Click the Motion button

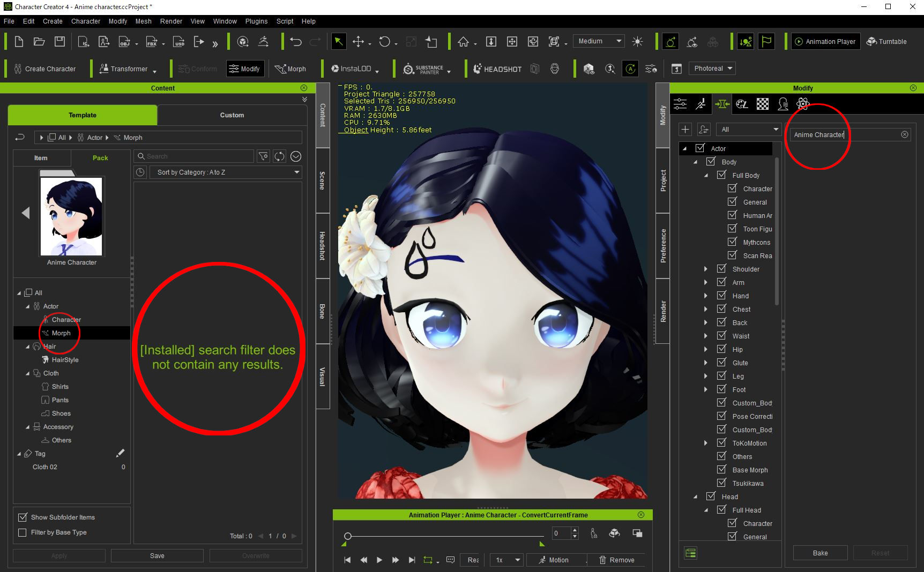[x=556, y=560]
